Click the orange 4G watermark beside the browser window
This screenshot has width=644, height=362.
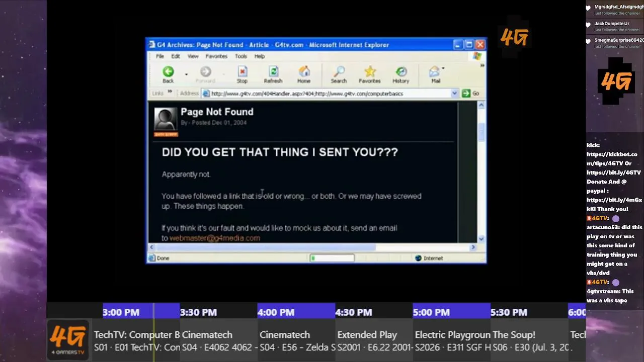pyautogui.click(x=514, y=37)
